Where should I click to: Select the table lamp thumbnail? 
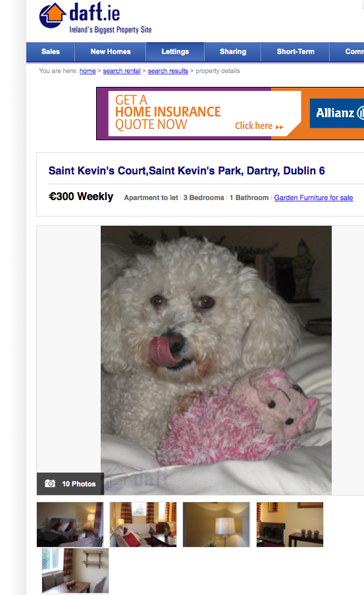pyautogui.click(x=217, y=525)
